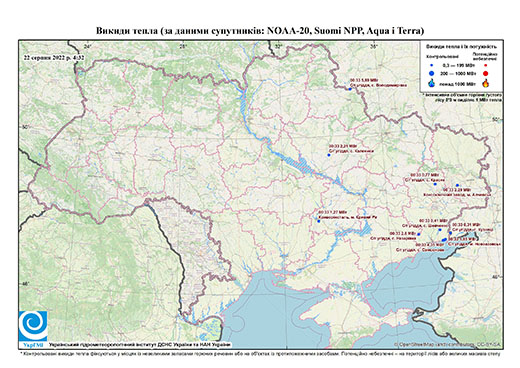Screen dimensions: 520x368
Task: Click the footnote about controlled heat emissions
Action: [260, 353]
